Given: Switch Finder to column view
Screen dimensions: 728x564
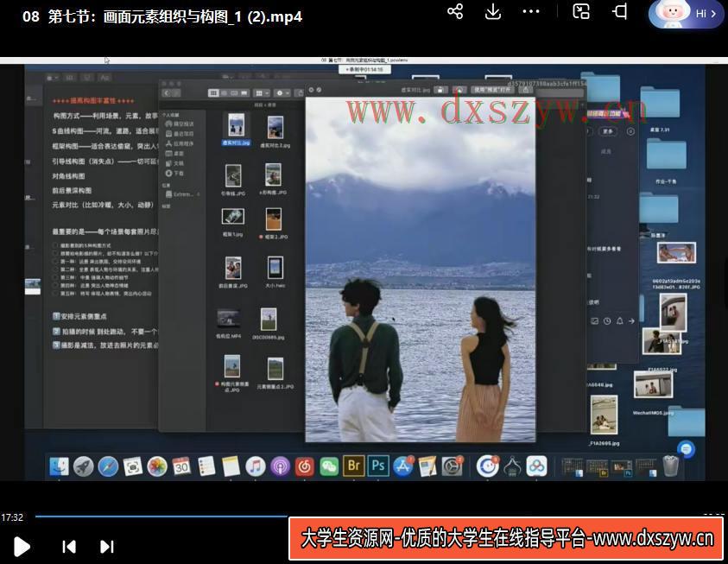Looking at the screenshot, I should pos(234,92).
